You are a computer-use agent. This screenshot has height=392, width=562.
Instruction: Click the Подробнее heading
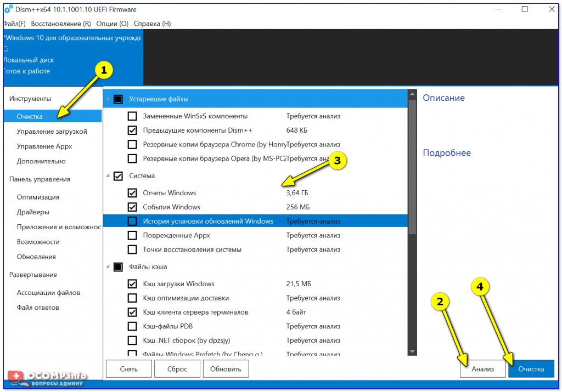[447, 153]
